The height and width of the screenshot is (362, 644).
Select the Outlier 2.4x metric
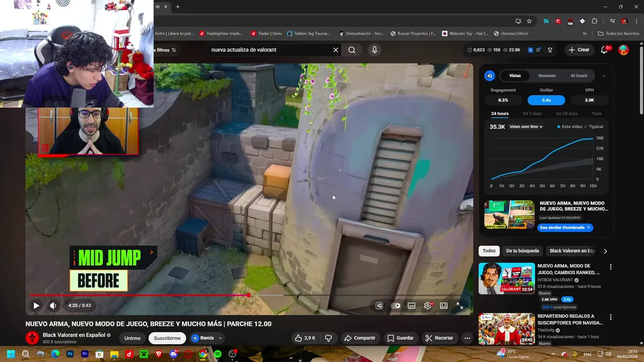pyautogui.click(x=546, y=100)
